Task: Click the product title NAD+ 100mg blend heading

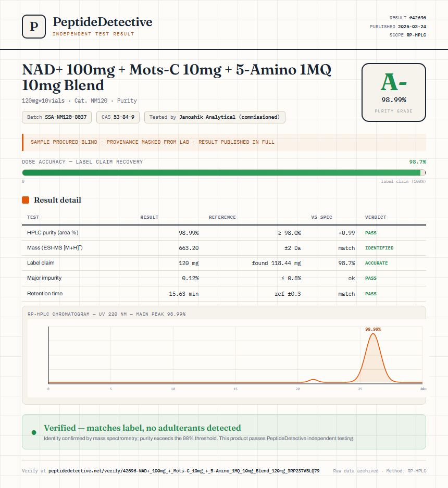Action: (177, 77)
